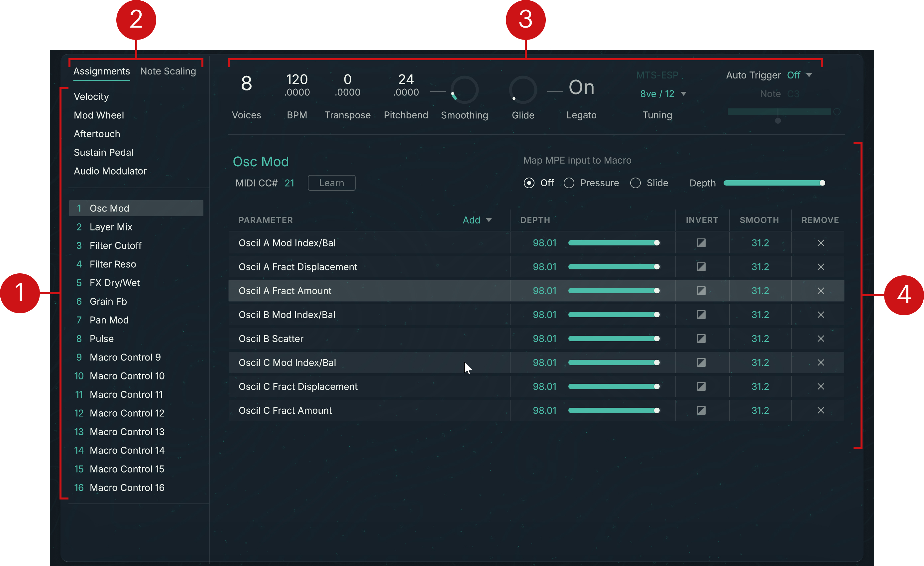Remove the Oscil C Fract Amount assignment
Screen dimensions: 924x566
tap(821, 410)
